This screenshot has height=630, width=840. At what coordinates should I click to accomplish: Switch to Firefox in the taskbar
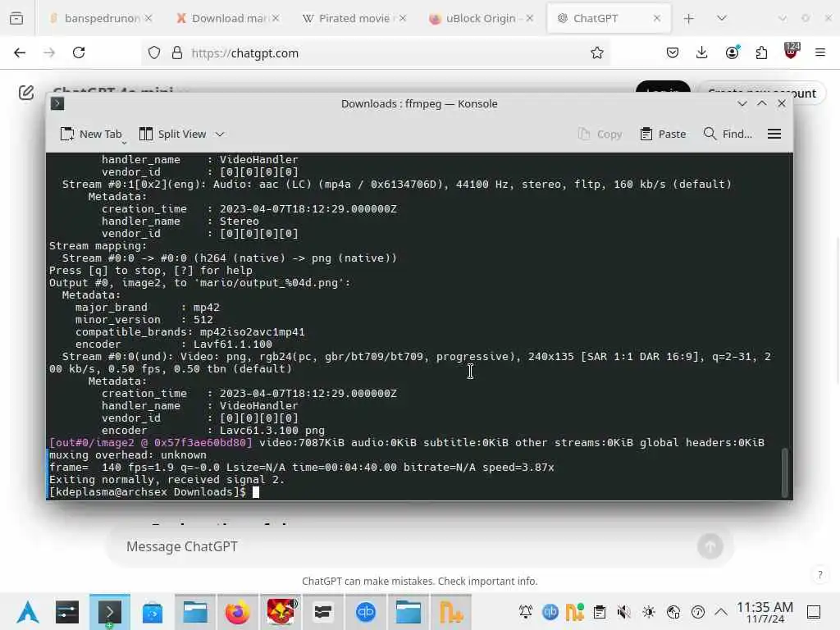point(237,612)
